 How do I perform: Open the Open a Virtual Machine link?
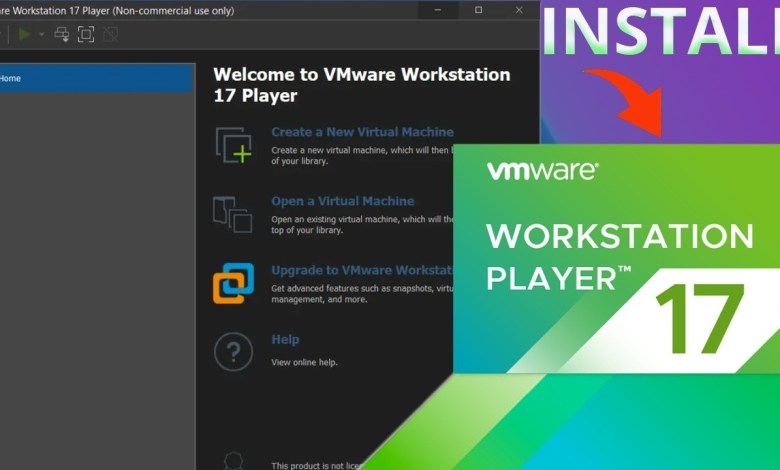(x=343, y=201)
